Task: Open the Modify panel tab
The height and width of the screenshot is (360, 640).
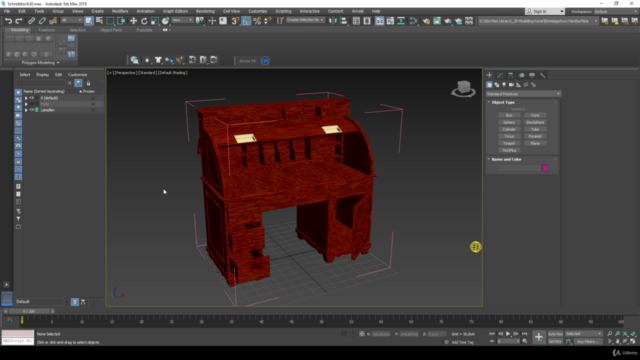Action: click(x=500, y=75)
